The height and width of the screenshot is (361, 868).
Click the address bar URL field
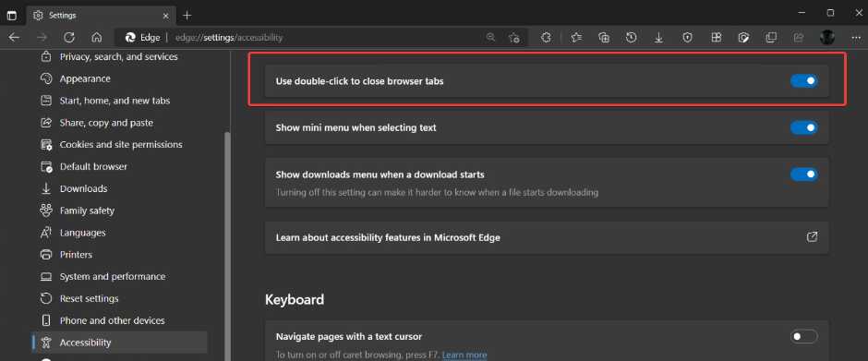327,38
